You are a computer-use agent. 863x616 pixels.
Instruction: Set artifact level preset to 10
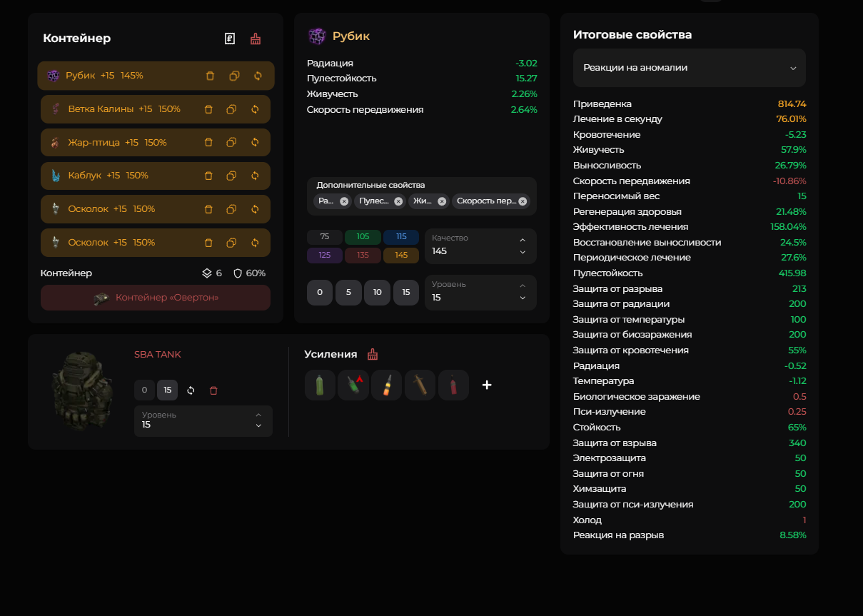[x=377, y=293]
